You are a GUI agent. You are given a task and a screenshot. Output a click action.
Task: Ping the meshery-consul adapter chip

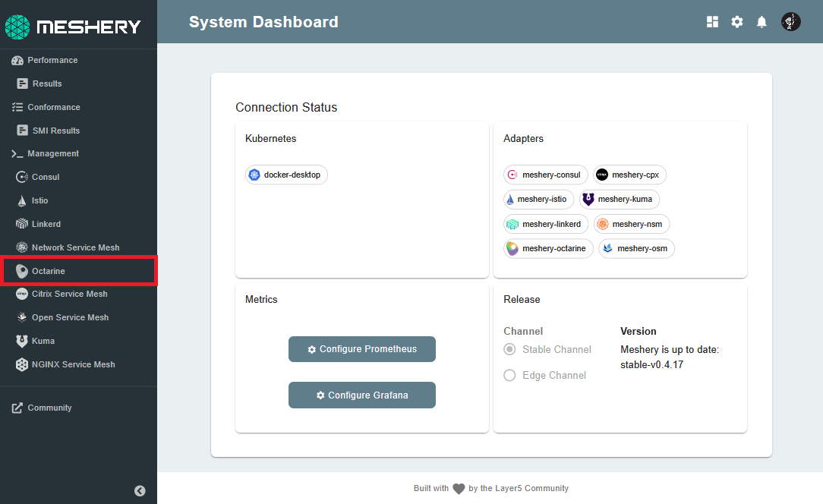click(544, 175)
